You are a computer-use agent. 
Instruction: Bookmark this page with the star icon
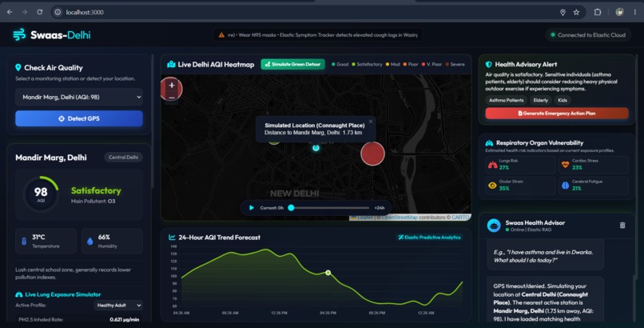(x=576, y=12)
